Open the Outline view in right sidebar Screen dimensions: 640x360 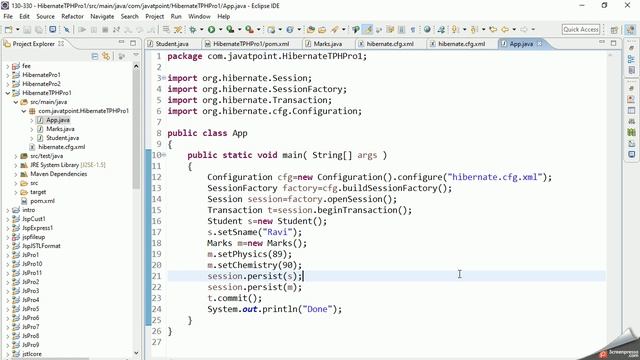coord(631,59)
